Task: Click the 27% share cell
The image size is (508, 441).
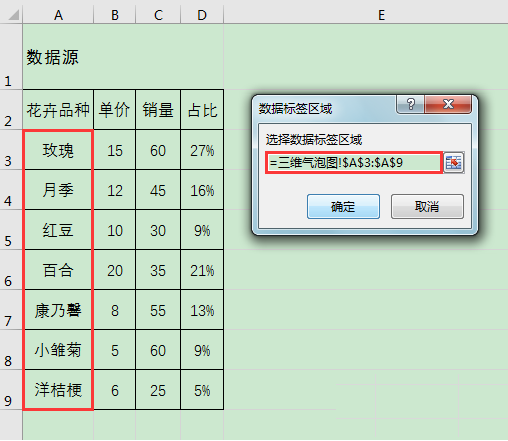Action: 202,150
